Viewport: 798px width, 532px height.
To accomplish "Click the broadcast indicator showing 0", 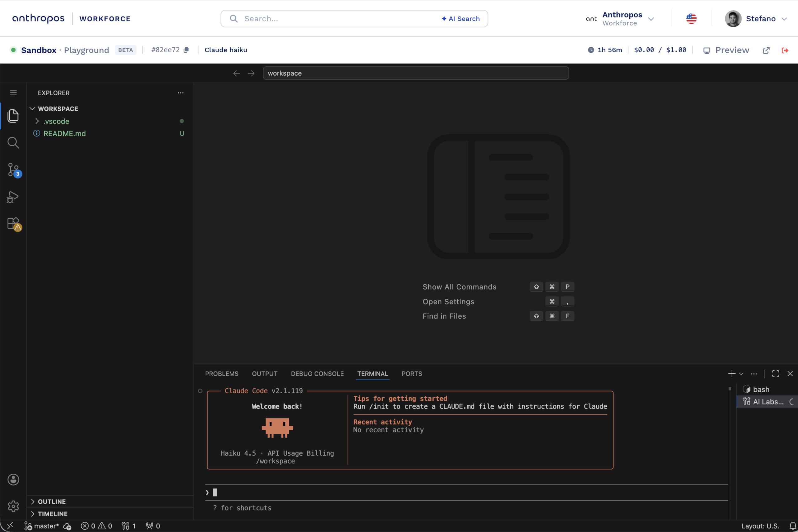I will 153,526.
